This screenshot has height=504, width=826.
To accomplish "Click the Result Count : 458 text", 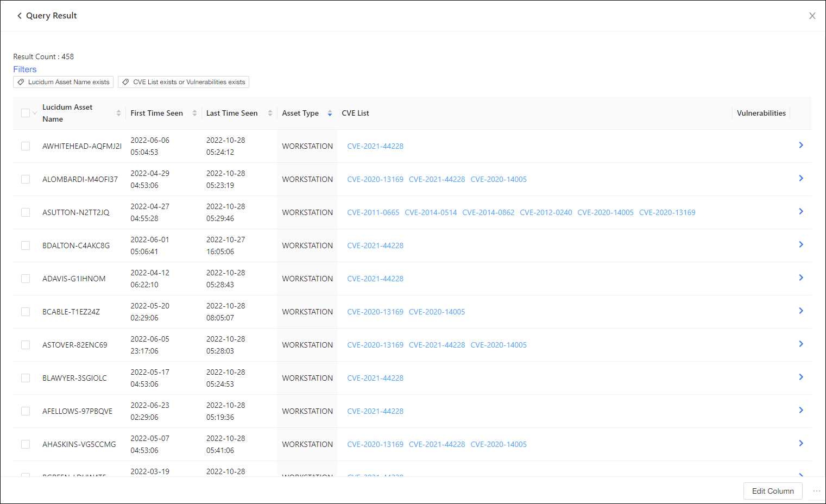I will tap(43, 56).
